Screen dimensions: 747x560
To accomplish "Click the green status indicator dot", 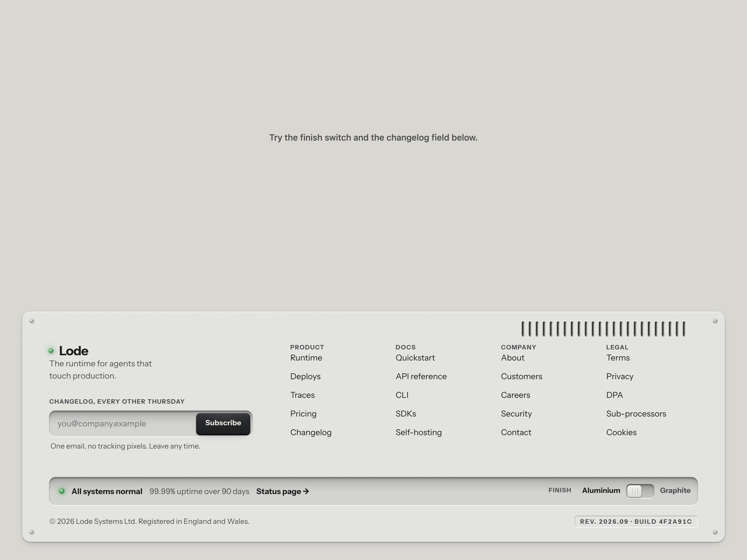I will (62, 491).
